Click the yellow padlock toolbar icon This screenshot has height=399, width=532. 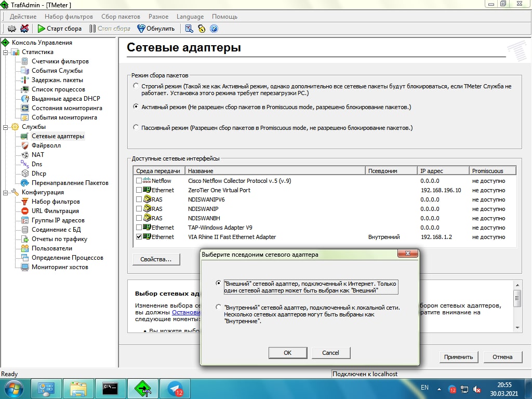(x=202, y=29)
